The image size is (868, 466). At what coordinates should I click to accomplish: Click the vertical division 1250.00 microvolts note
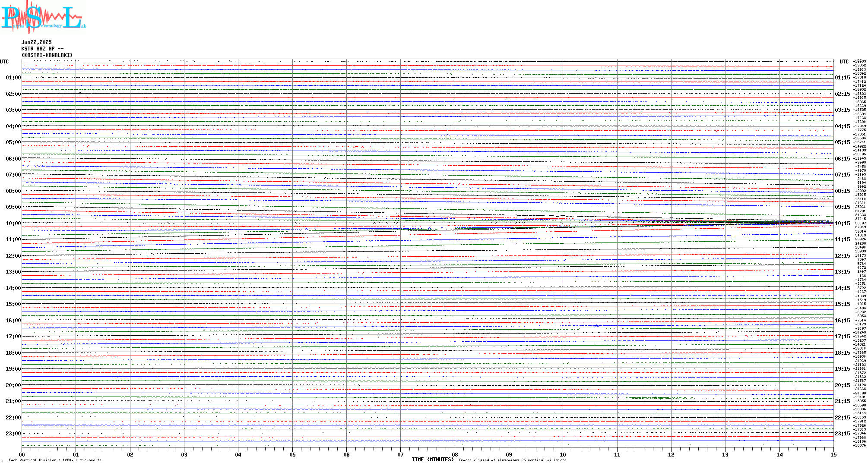55,460
